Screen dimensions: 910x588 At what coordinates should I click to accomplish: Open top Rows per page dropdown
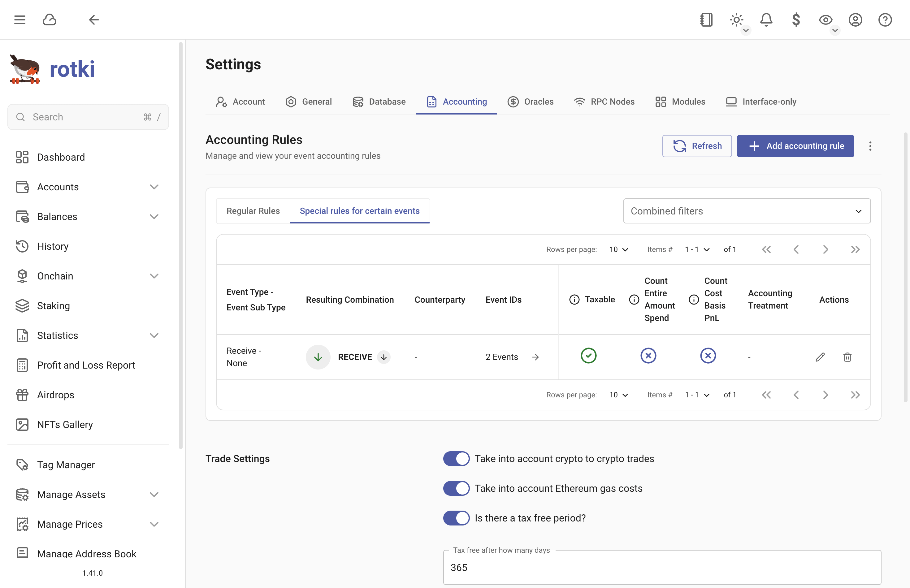pyautogui.click(x=619, y=249)
